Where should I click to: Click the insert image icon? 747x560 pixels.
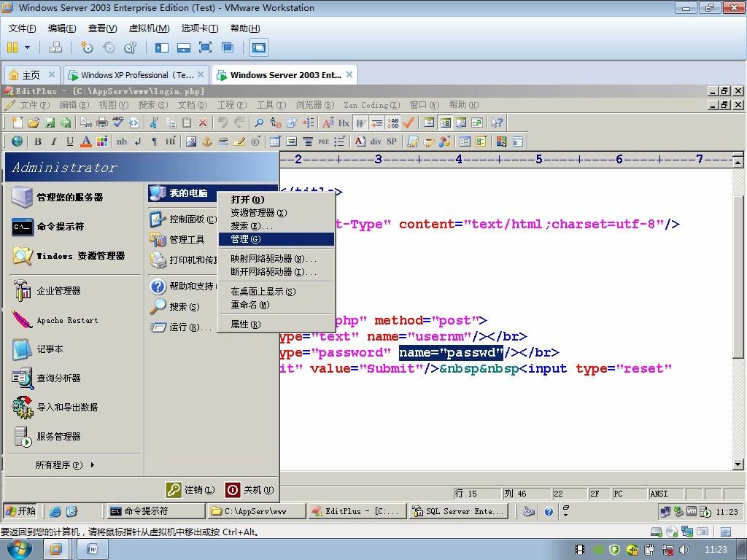191,141
